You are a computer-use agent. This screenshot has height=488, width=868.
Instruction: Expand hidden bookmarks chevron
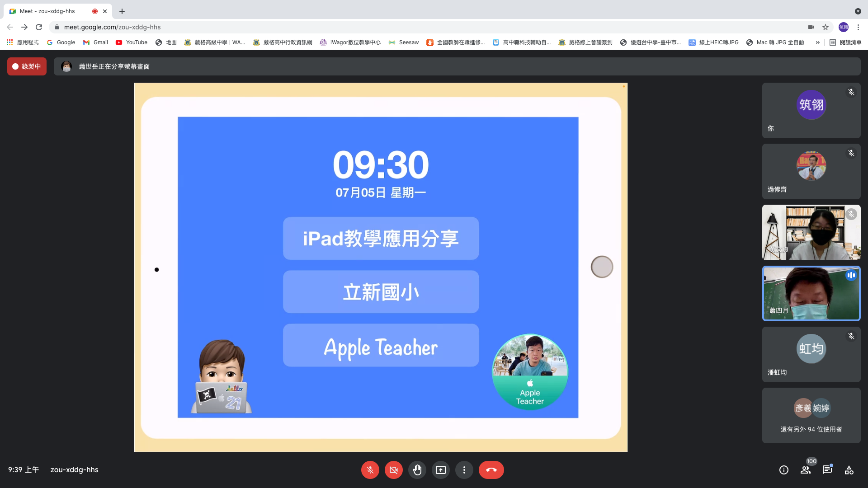[817, 42]
